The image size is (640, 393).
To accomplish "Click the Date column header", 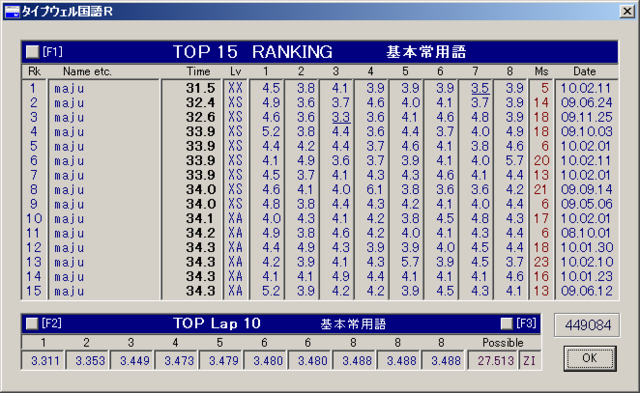I will tap(584, 71).
